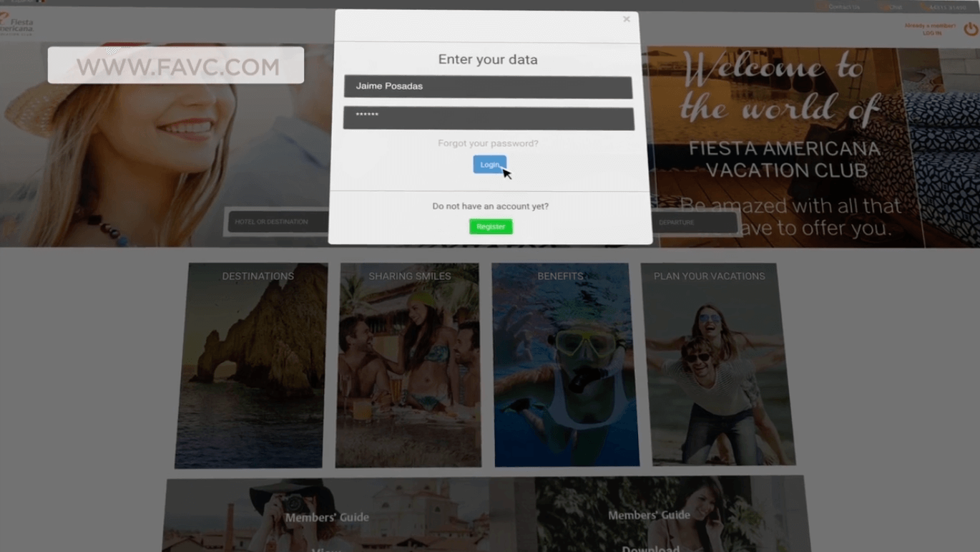980x552 pixels.
Task: Click the blue Login button
Action: tap(490, 165)
